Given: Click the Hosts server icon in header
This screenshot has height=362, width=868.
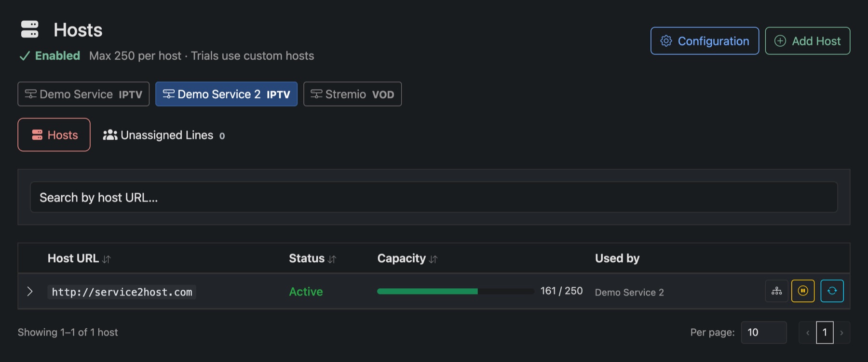Looking at the screenshot, I should [x=30, y=29].
